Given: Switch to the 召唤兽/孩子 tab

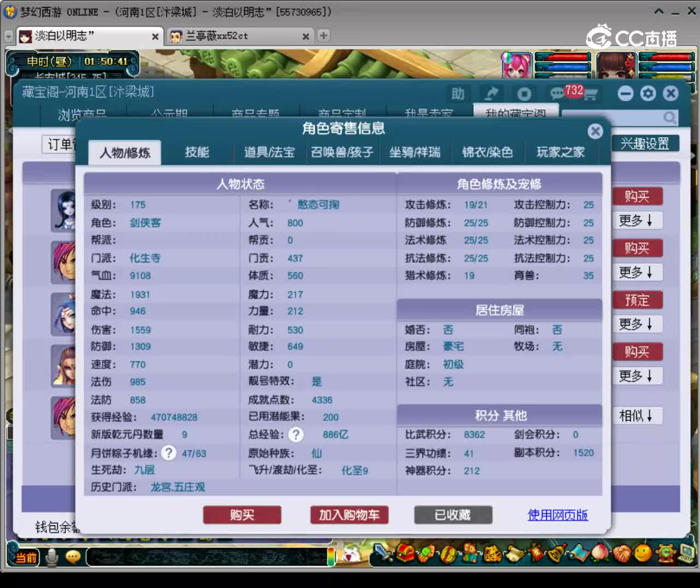Looking at the screenshot, I should click(x=342, y=152).
